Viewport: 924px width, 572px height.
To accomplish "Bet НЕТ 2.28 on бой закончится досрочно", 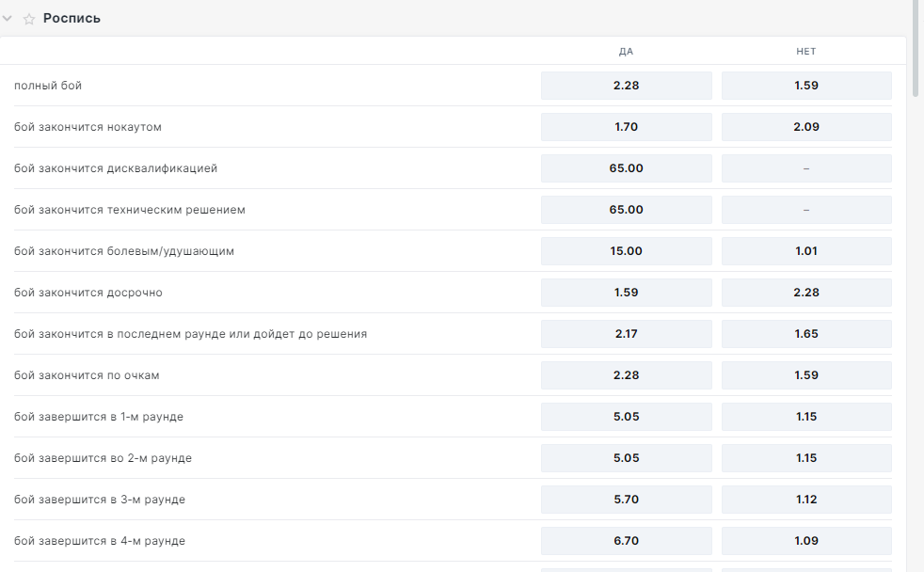I will click(806, 293).
